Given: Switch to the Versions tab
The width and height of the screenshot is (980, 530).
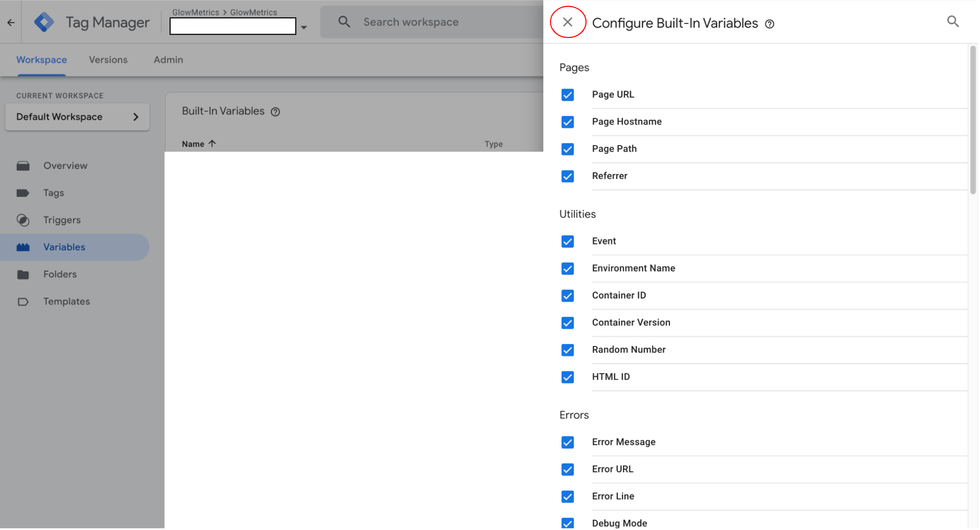Looking at the screenshot, I should [108, 60].
